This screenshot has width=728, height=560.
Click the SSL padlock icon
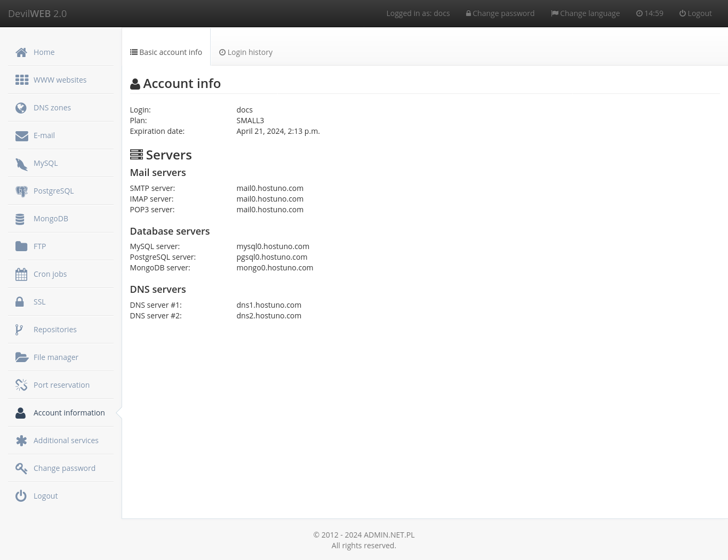click(x=20, y=302)
